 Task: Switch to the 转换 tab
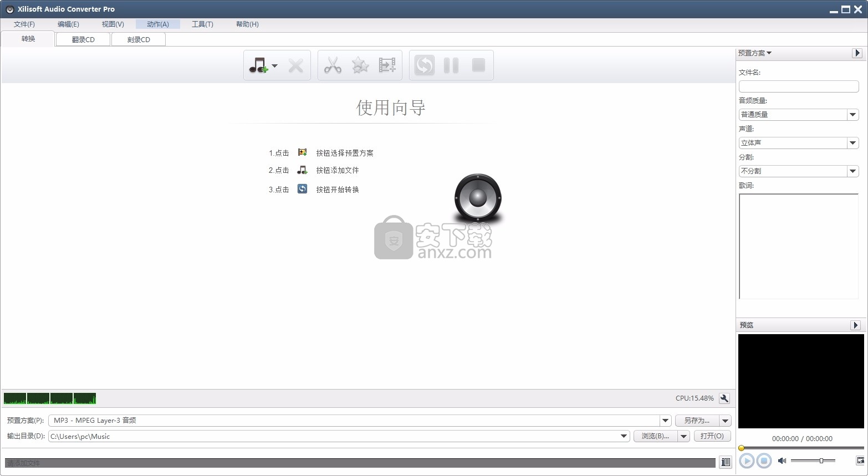(28, 39)
